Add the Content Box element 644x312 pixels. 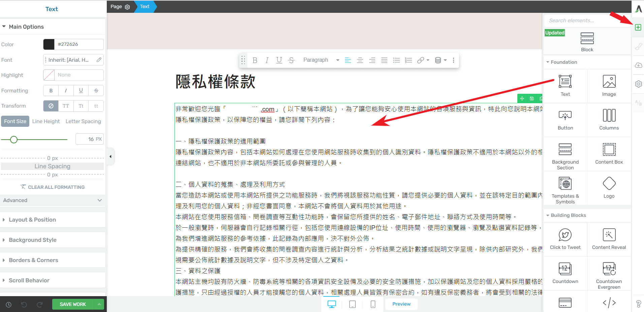[609, 154]
